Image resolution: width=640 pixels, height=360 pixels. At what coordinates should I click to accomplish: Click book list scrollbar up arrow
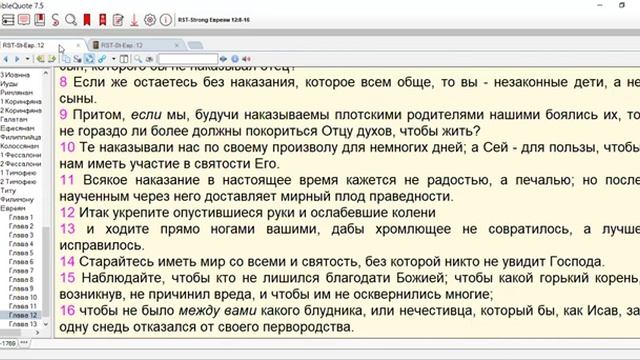tap(46, 73)
